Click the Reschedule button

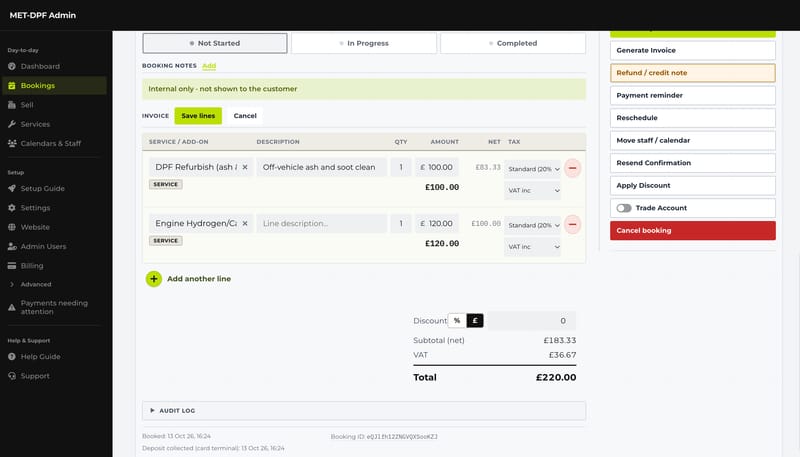692,118
